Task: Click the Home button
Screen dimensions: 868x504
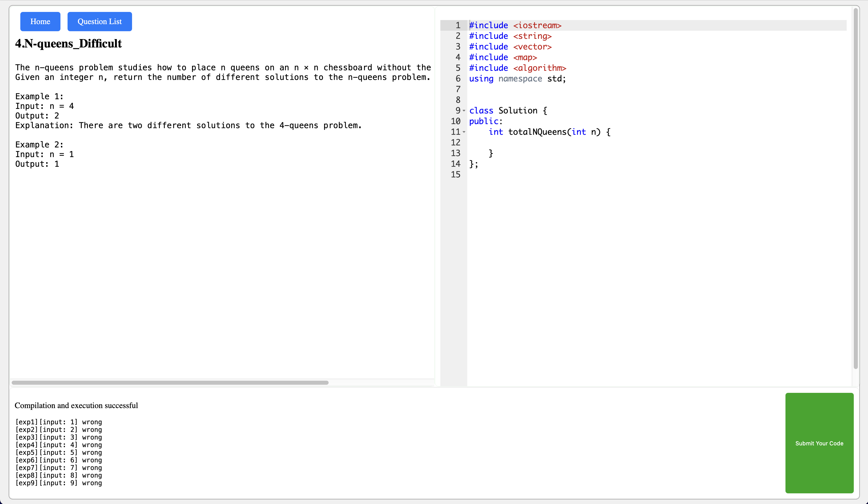Action: pos(40,22)
